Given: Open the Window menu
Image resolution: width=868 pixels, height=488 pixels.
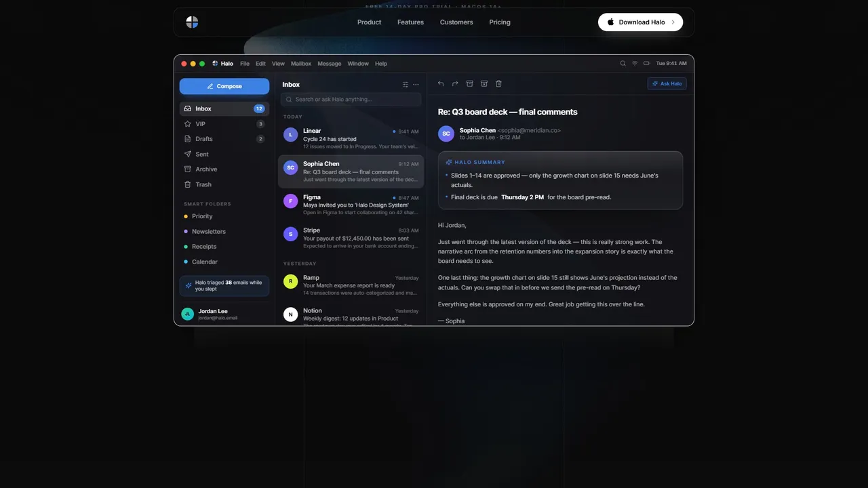Looking at the screenshot, I should (x=358, y=64).
